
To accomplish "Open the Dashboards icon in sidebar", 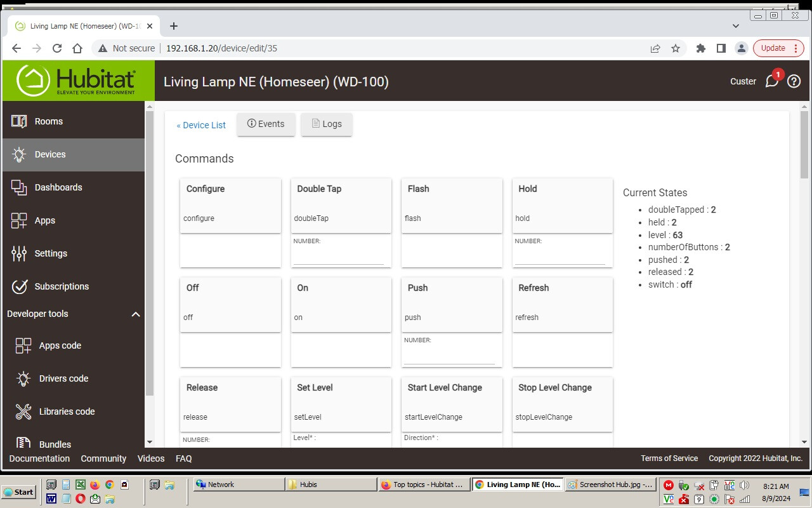I will coord(19,187).
